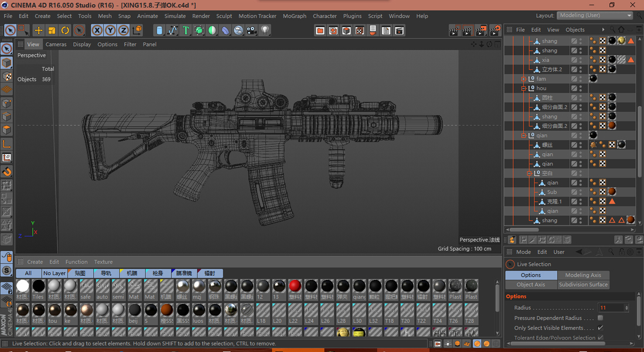The image size is (644, 352).
Task: Click the green T text generator icon
Action: pos(186,30)
